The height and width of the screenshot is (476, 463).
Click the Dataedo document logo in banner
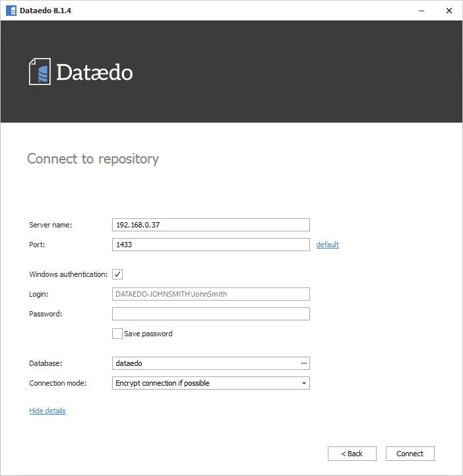pos(40,71)
